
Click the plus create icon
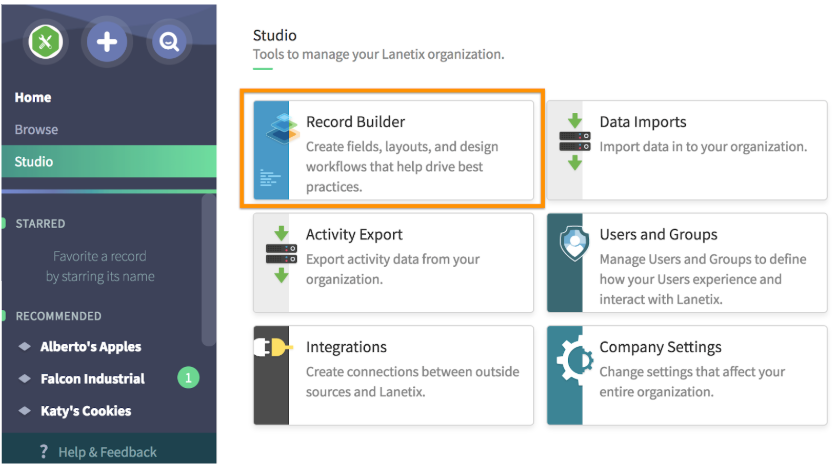click(x=107, y=42)
